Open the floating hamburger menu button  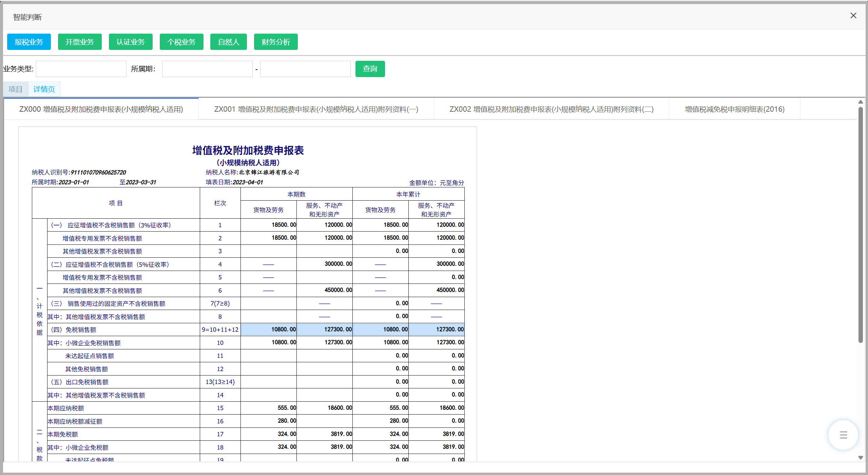coord(843,435)
